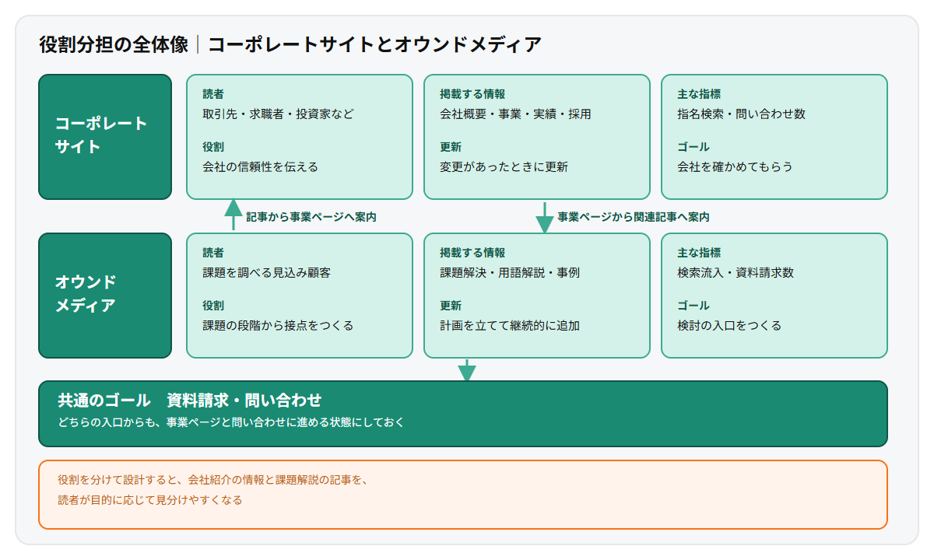This screenshot has height=560, width=934.
Task: Select the text 会社概要・事業・実績・採用
Action: [x=515, y=114]
